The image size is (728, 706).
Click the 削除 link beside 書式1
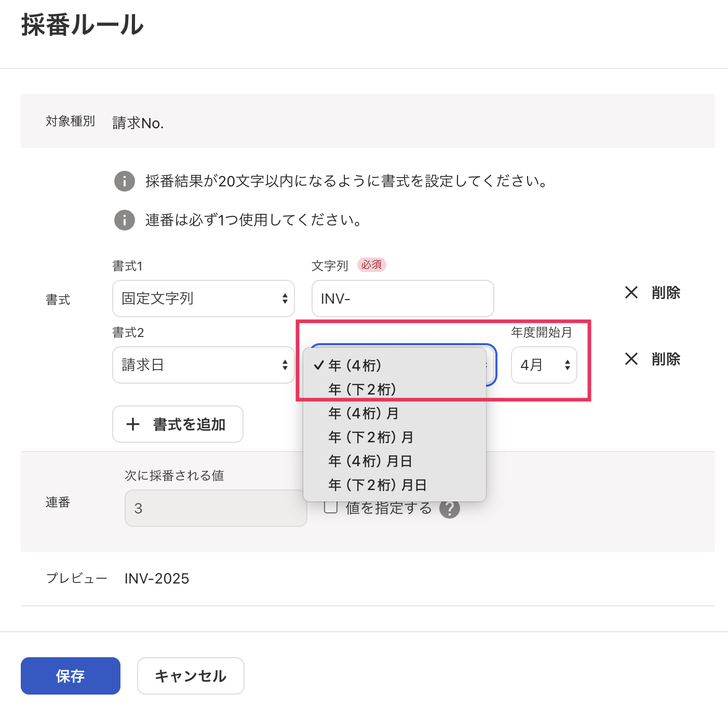(x=665, y=293)
